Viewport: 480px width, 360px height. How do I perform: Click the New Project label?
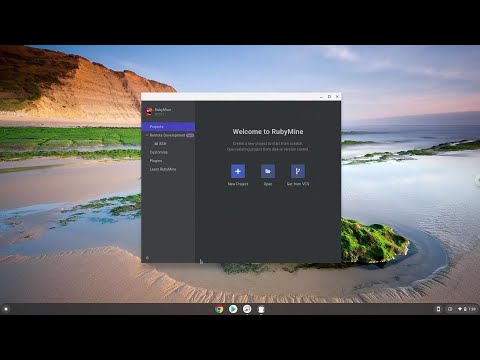click(238, 184)
